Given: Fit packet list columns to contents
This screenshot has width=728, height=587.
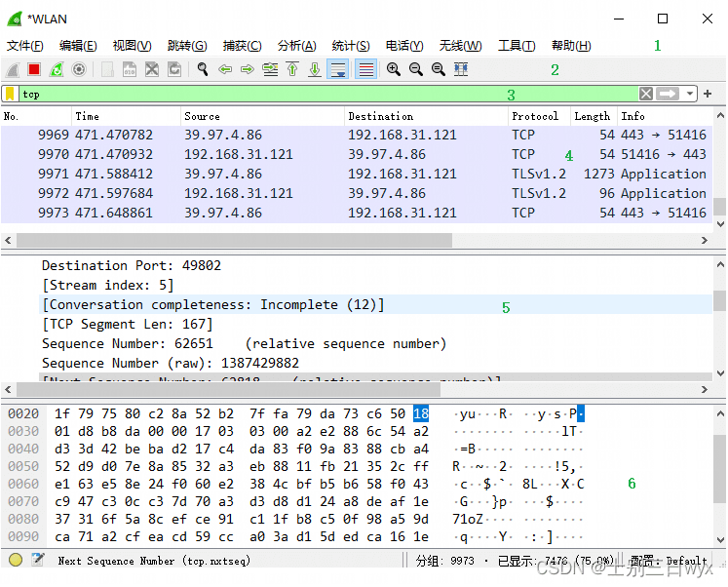Looking at the screenshot, I should pos(461,69).
